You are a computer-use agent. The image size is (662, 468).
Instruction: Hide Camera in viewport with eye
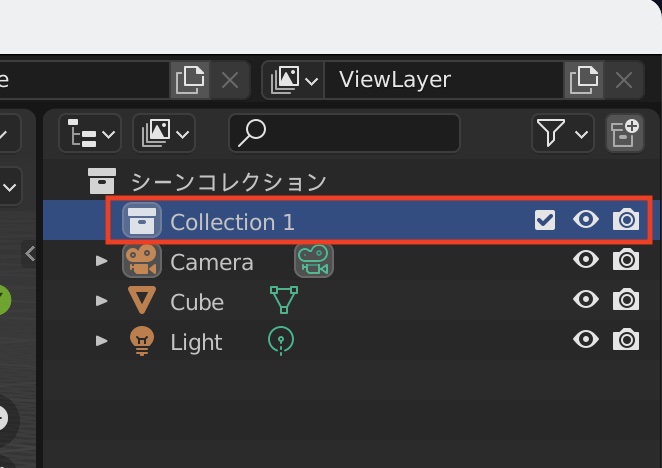click(586, 260)
